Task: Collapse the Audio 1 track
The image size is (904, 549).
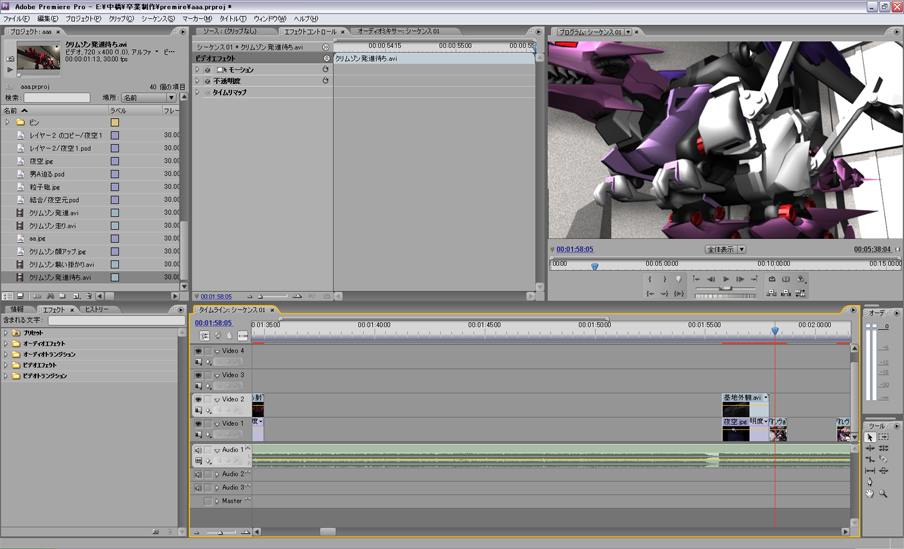Action: [217, 450]
